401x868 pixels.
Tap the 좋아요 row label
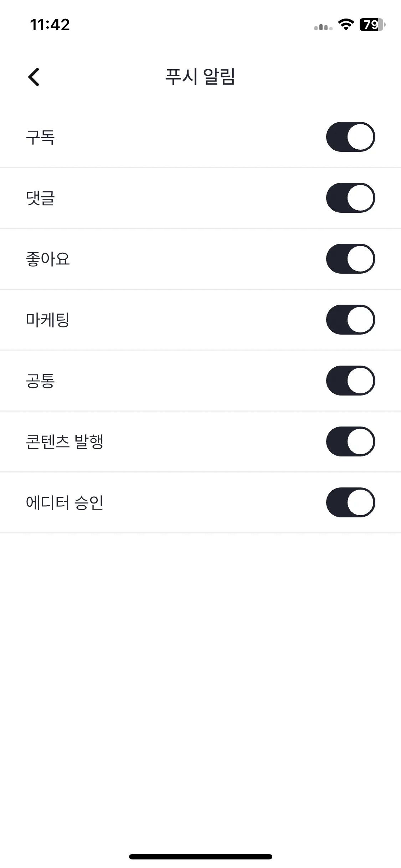point(48,259)
